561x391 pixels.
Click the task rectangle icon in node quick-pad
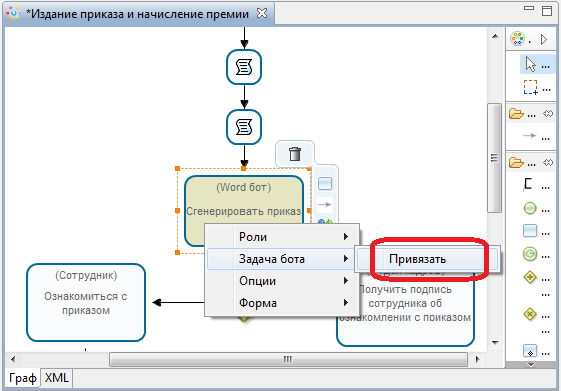click(x=325, y=184)
